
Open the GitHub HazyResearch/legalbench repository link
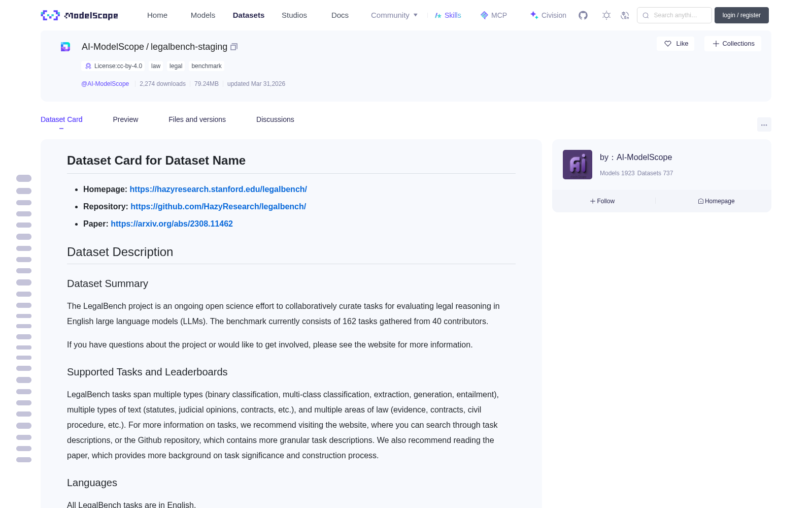pos(218,206)
